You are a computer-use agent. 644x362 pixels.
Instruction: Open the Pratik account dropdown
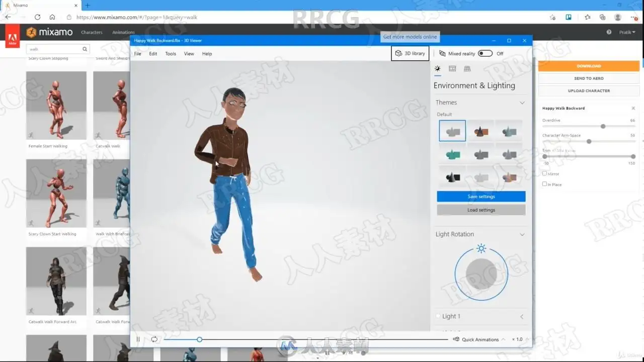click(x=627, y=32)
